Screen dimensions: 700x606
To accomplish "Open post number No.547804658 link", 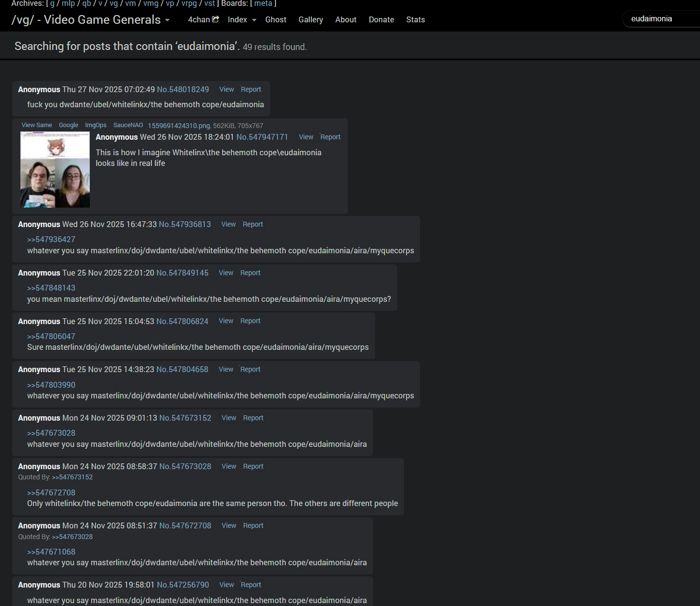I will click(x=182, y=370).
